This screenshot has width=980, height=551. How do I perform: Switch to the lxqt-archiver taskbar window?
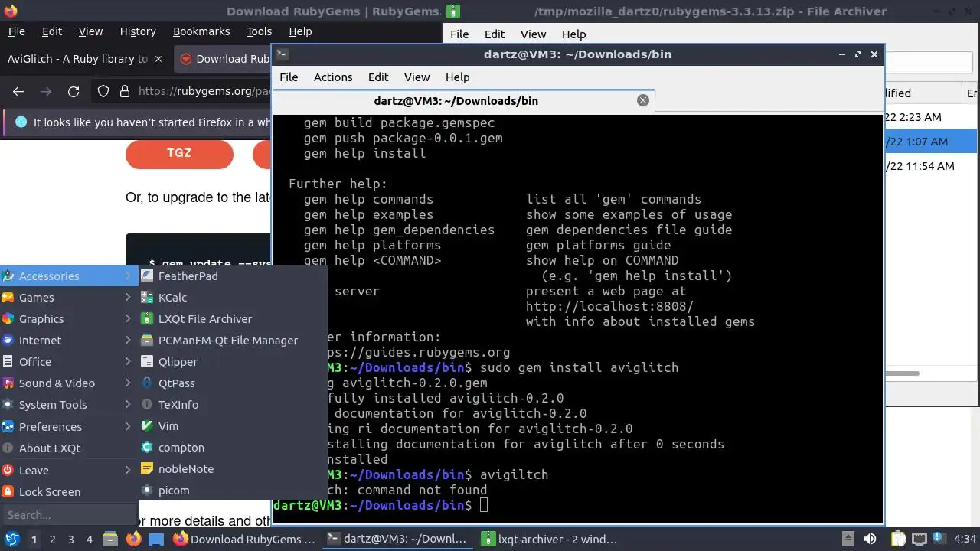click(550, 539)
